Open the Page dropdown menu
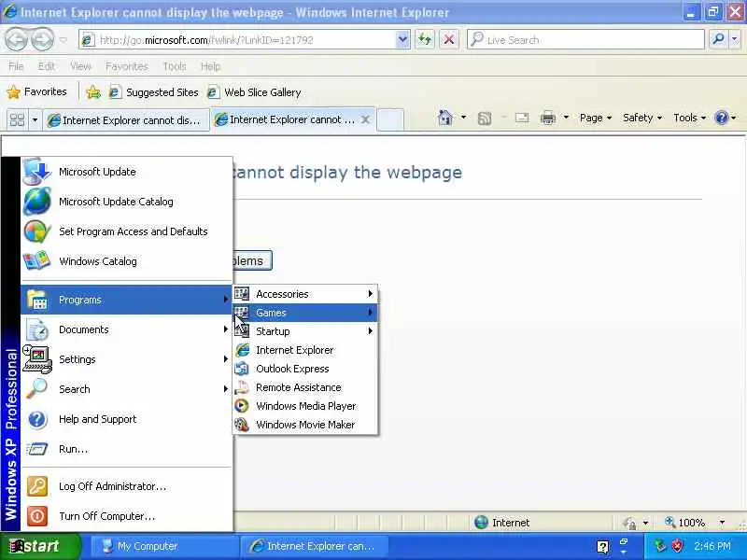Viewport: 747px width, 560px height. pos(596,118)
